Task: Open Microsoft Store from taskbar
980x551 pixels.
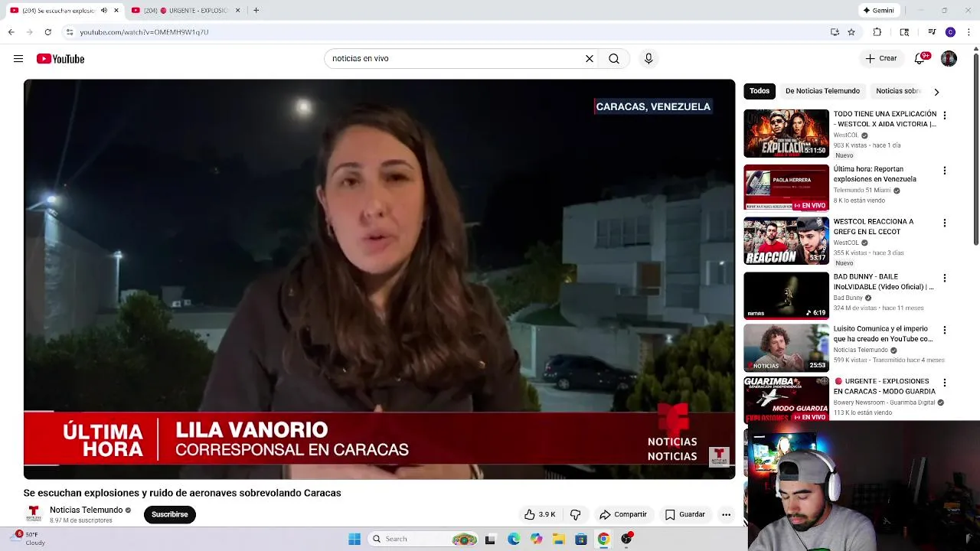Action: [x=581, y=539]
